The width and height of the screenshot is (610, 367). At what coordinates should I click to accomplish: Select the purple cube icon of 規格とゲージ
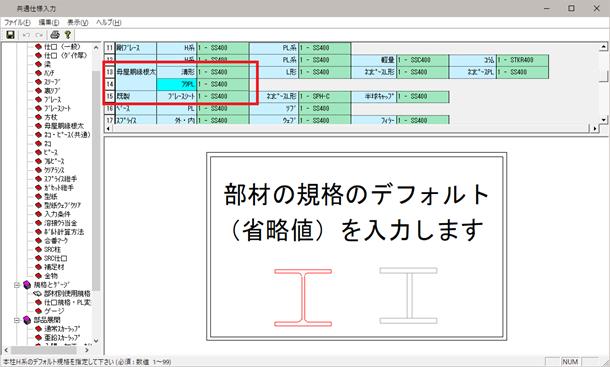click(x=27, y=285)
